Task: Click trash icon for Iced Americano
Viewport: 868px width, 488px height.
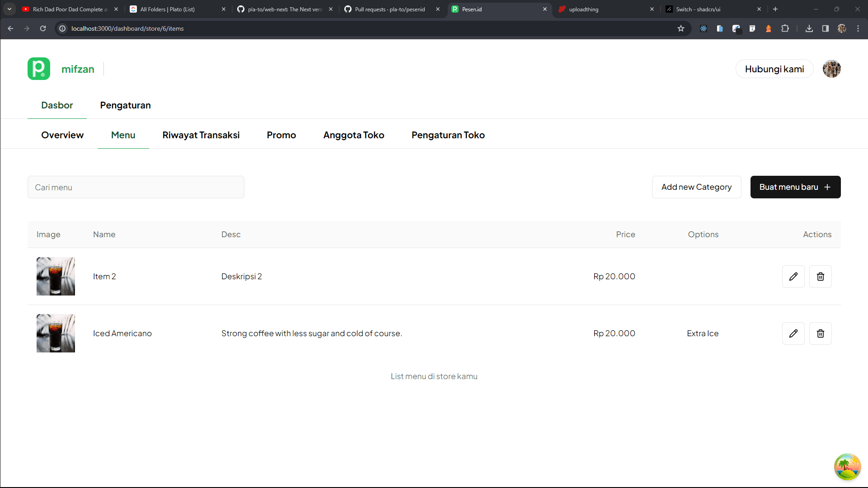Action: click(x=820, y=333)
